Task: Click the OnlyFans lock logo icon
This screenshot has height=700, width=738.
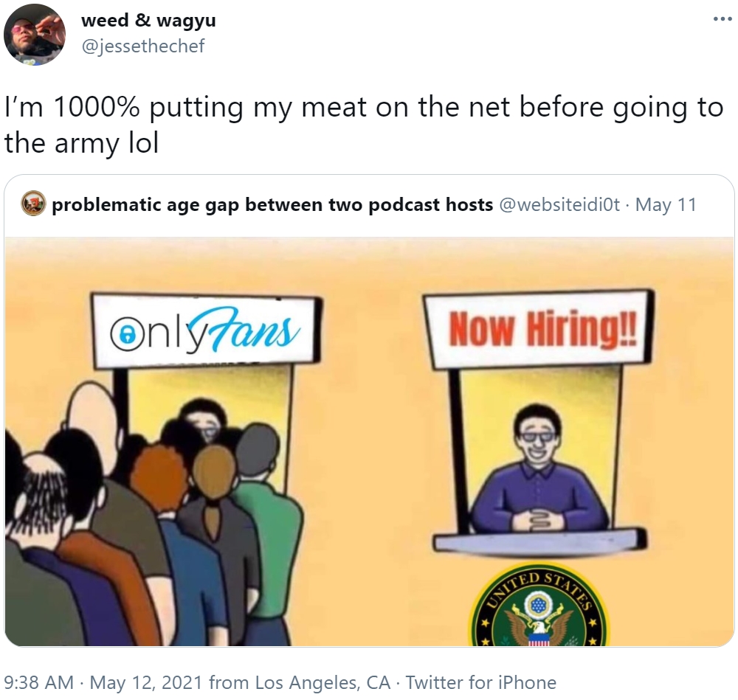Action: 123,334
